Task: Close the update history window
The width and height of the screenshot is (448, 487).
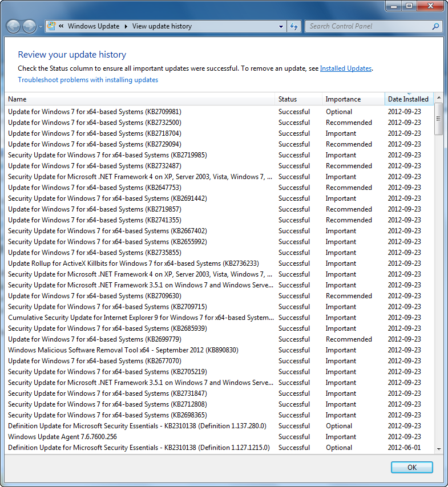Action: [x=430, y=6]
